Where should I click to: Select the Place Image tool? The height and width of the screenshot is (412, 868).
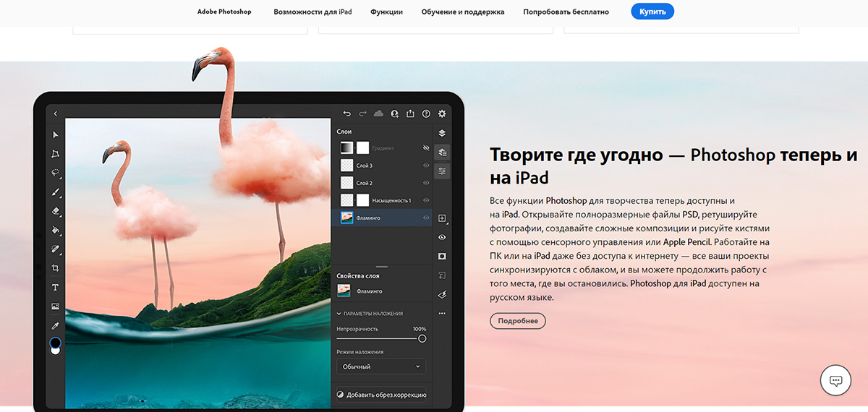click(x=55, y=306)
